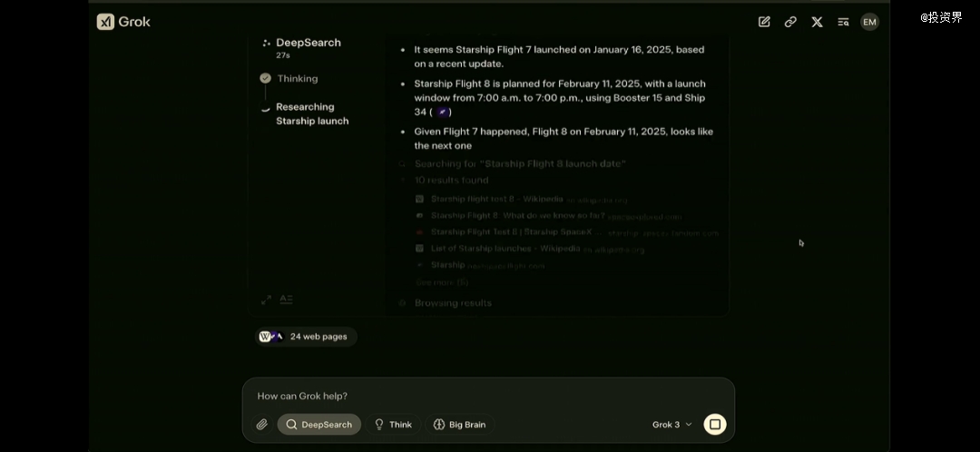The width and height of the screenshot is (980, 452).
Task: Toggle the Think mode
Action: (x=393, y=425)
